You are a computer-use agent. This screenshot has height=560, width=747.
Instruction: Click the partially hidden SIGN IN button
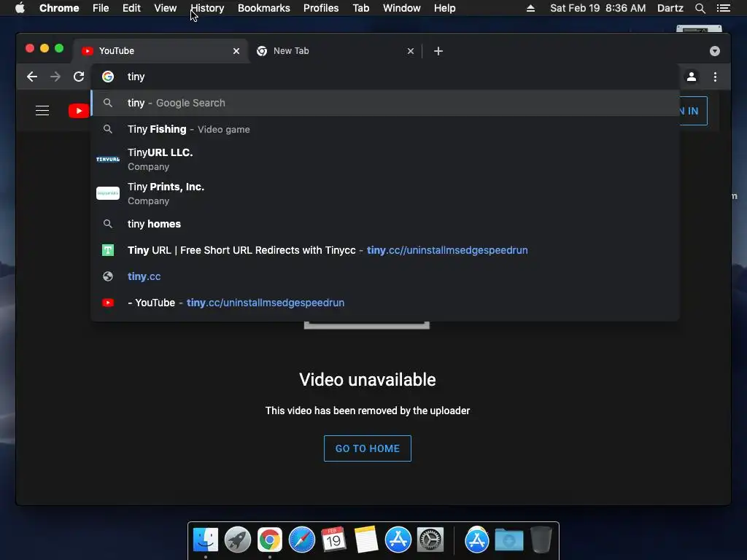pos(693,111)
